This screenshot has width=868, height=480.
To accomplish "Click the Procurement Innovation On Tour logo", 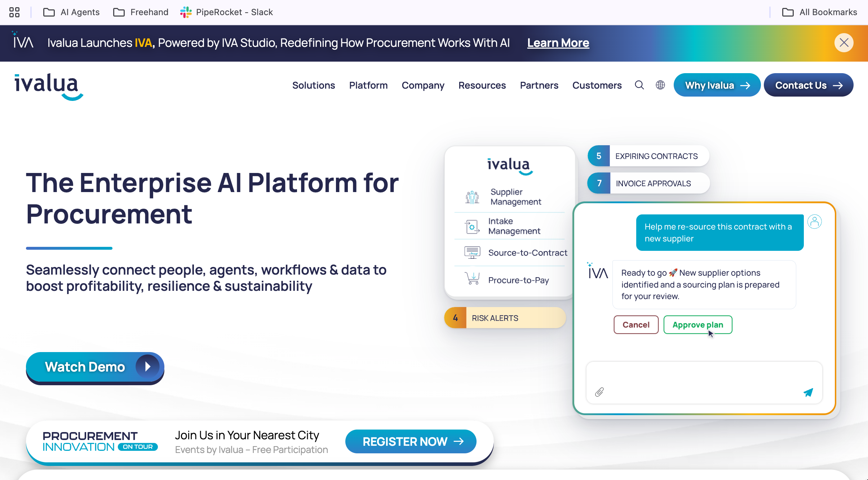I will click(x=100, y=441).
